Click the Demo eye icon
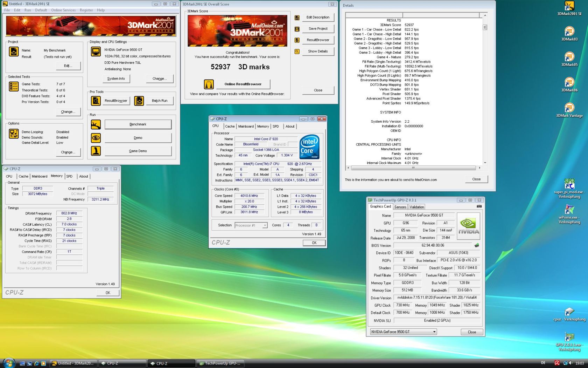 pyautogui.click(x=96, y=138)
